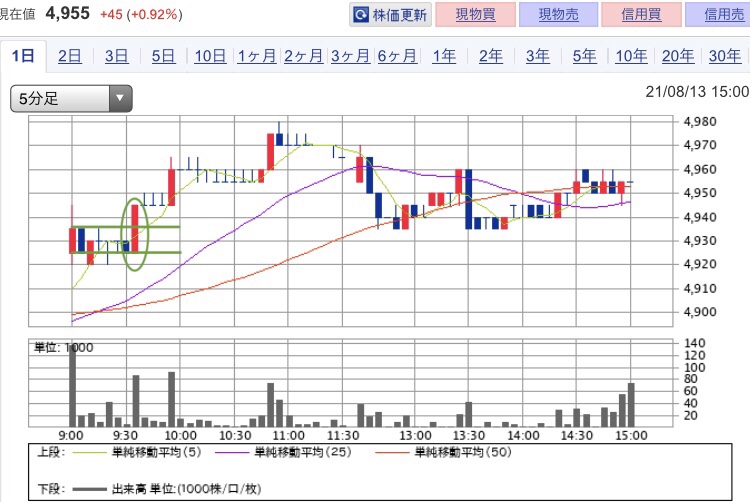
Task: Click the 現物買 button
Action: (x=475, y=15)
